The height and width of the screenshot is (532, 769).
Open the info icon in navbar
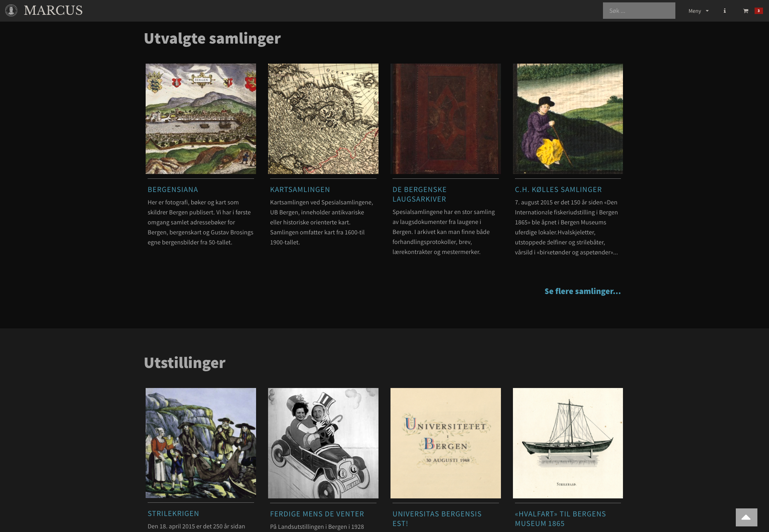coord(725,11)
